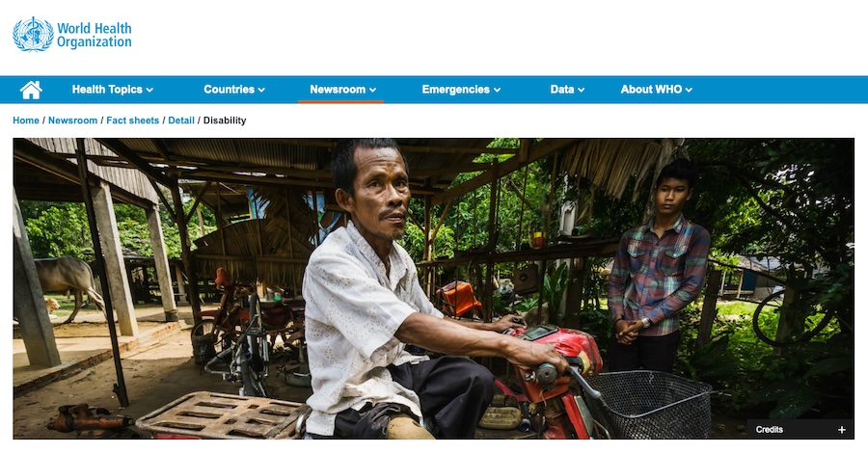This screenshot has width=868, height=453.
Task: Click the WHO emblem logo
Action: pos(33,35)
